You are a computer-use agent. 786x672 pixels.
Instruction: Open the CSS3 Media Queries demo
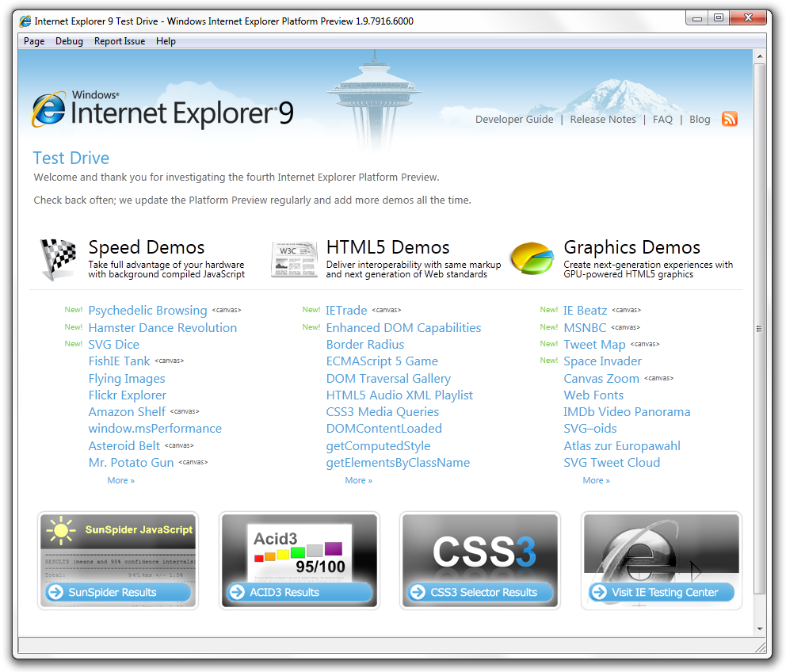point(383,412)
